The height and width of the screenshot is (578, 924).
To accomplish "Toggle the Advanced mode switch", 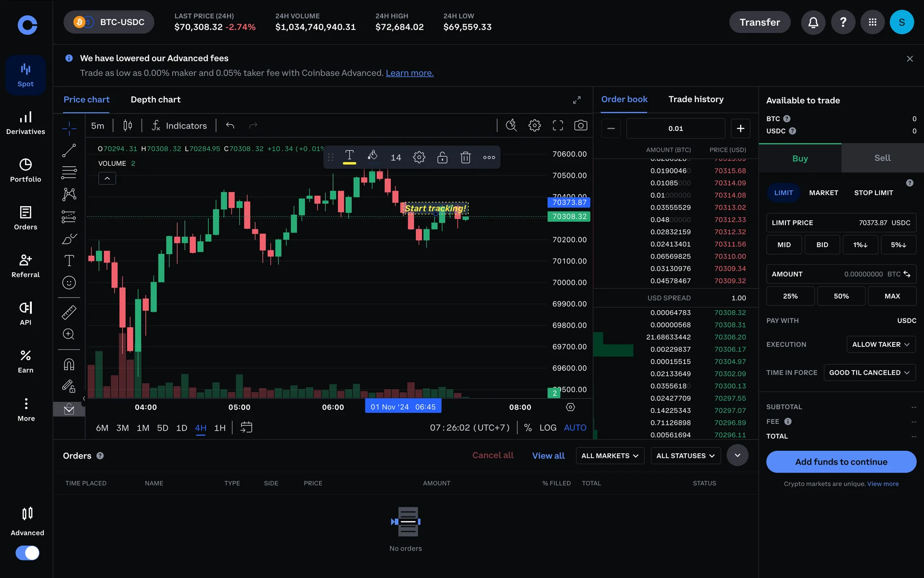I will [x=27, y=552].
